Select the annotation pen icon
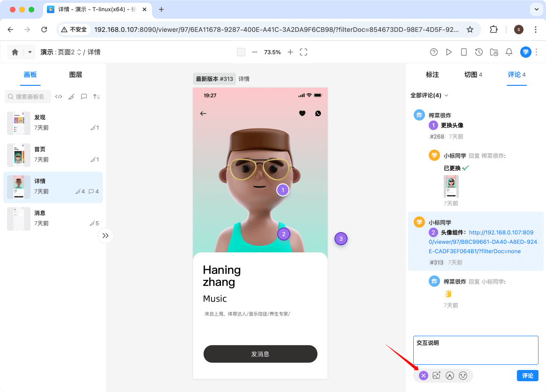 71,96
